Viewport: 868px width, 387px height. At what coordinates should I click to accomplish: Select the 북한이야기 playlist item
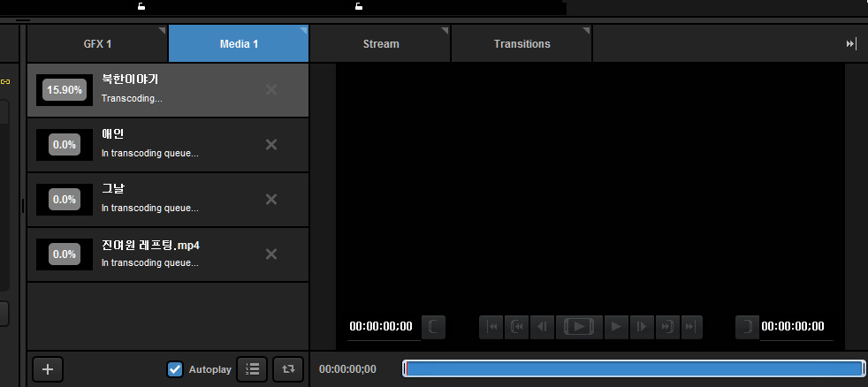coord(168,90)
